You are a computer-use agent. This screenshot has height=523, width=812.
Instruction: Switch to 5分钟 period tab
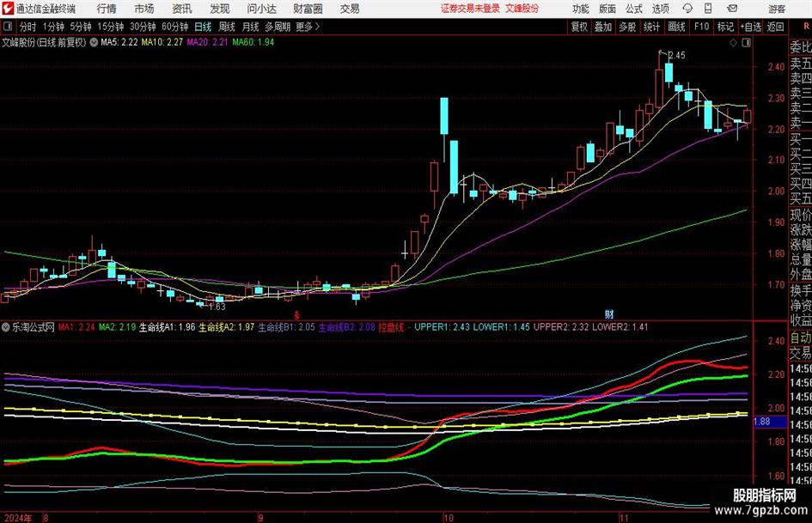coord(81,27)
